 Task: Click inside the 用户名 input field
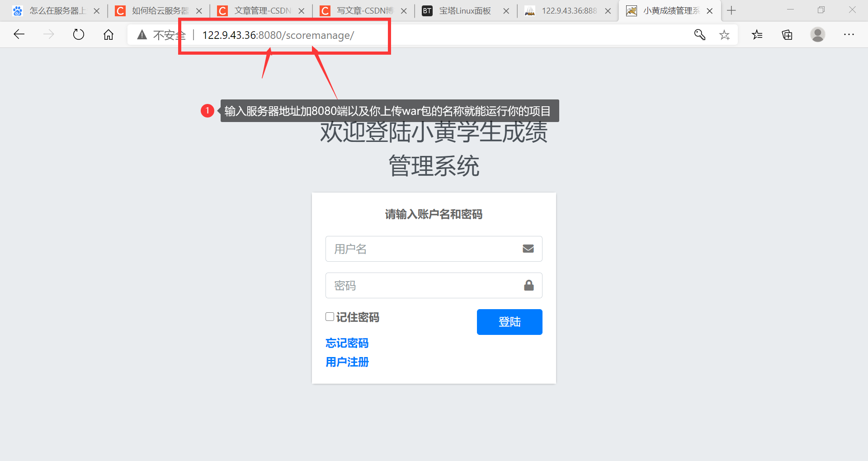pos(420,249)
